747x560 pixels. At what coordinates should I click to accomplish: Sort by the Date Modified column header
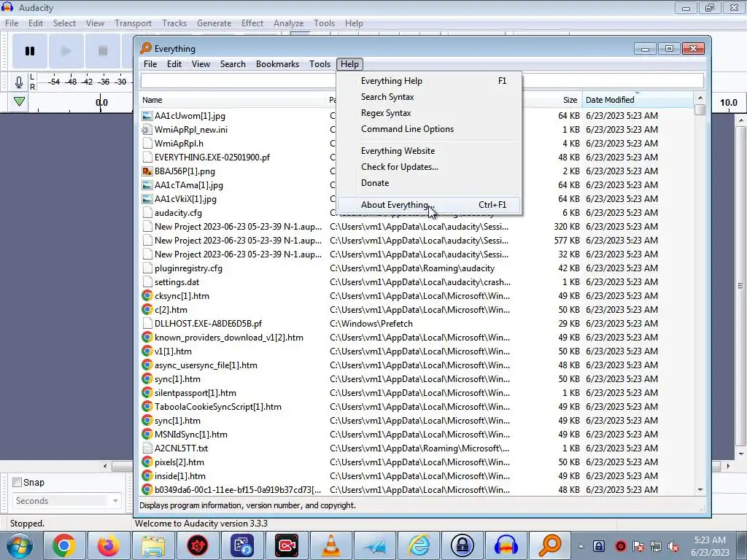coord(638,100)
